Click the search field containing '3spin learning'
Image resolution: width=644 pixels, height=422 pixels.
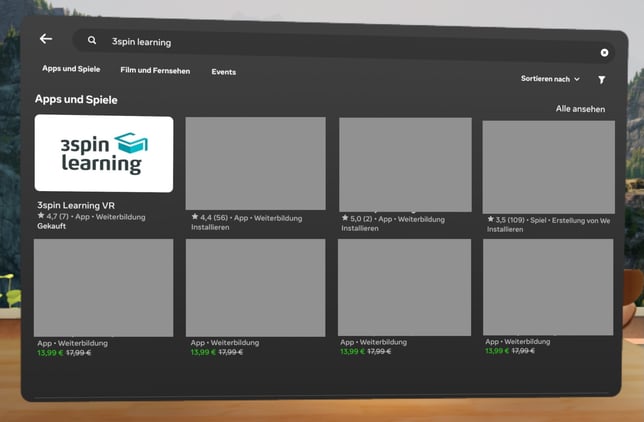tap(343, 46)
